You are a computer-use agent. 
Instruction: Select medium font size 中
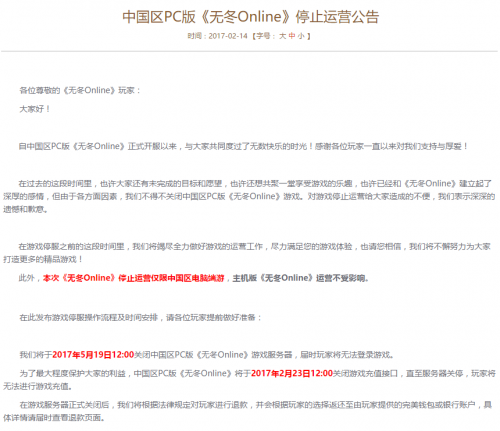point(292,36)
